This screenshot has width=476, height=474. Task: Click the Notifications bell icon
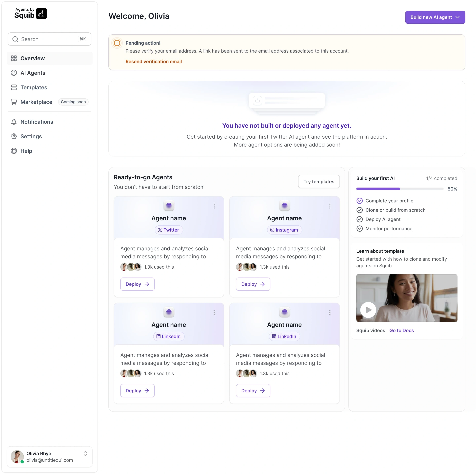(14, 122)
